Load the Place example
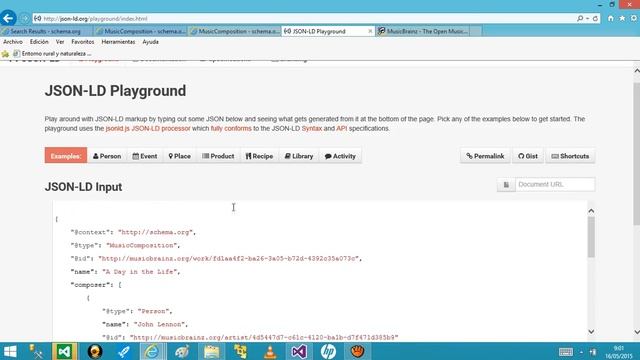This screenshot has width=640, height=360. [180, 156]
